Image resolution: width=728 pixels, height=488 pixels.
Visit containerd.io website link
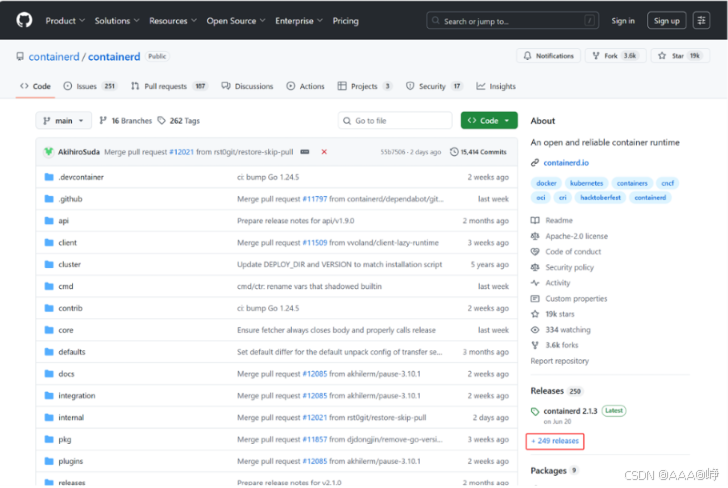(566, 163)
